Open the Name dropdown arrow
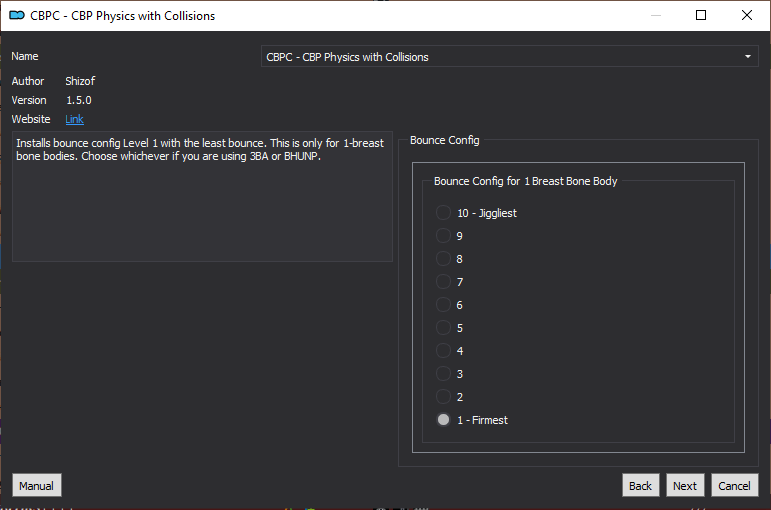The height and width of the screenshot is (510, 771). (747, 57)
